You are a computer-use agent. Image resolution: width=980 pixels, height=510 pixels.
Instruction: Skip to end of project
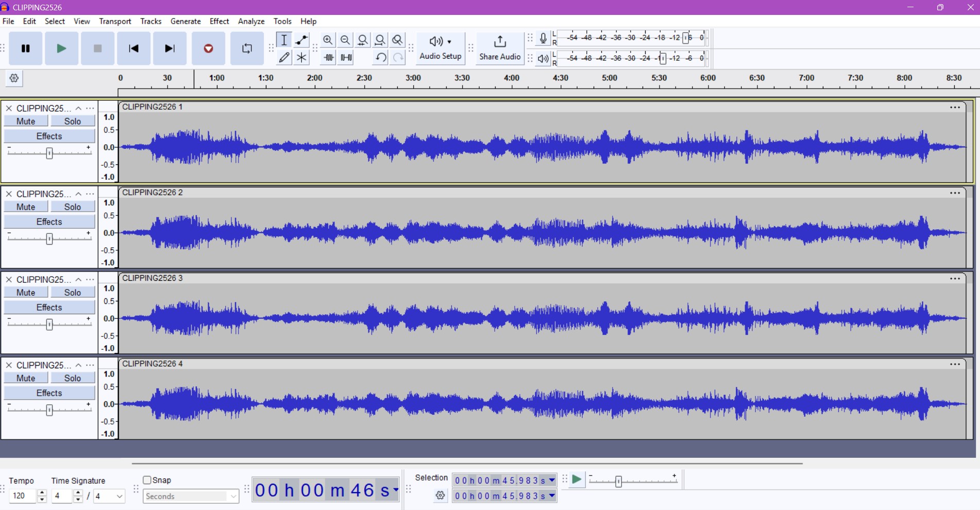point(170,48)
